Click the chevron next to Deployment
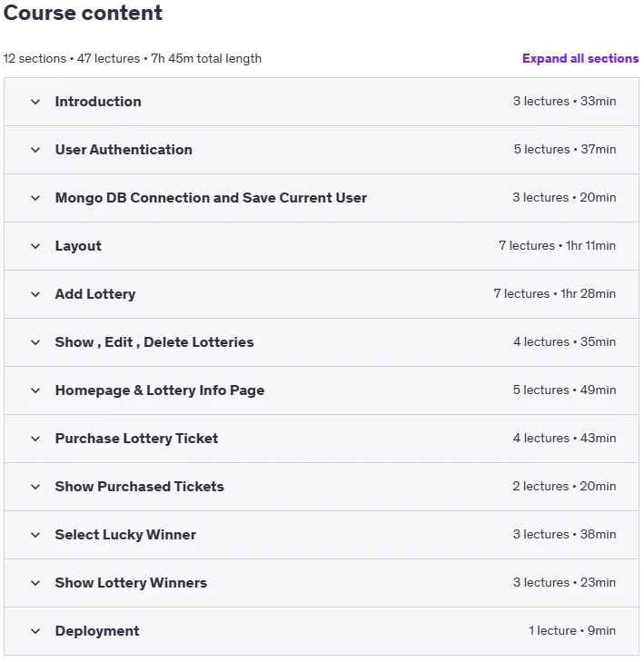Viewport: 644px width, 662px height. 35,631
